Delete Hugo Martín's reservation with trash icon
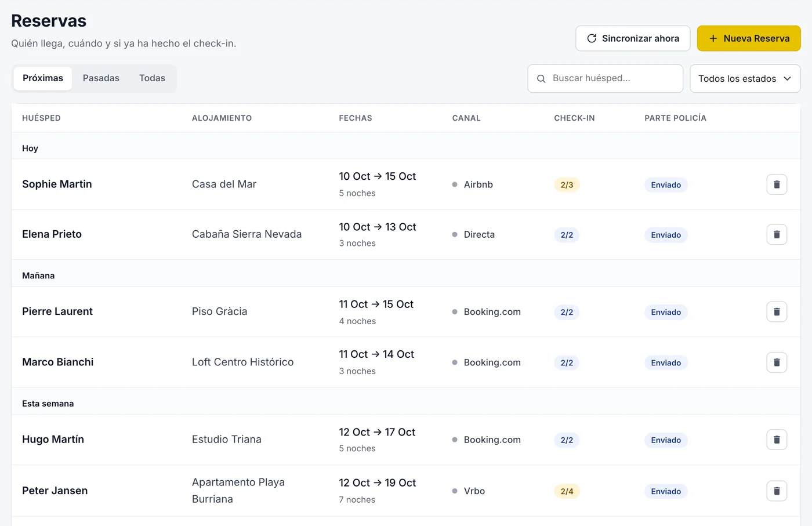The height and width of the screenshot is (526, 812). coord(777,440)
